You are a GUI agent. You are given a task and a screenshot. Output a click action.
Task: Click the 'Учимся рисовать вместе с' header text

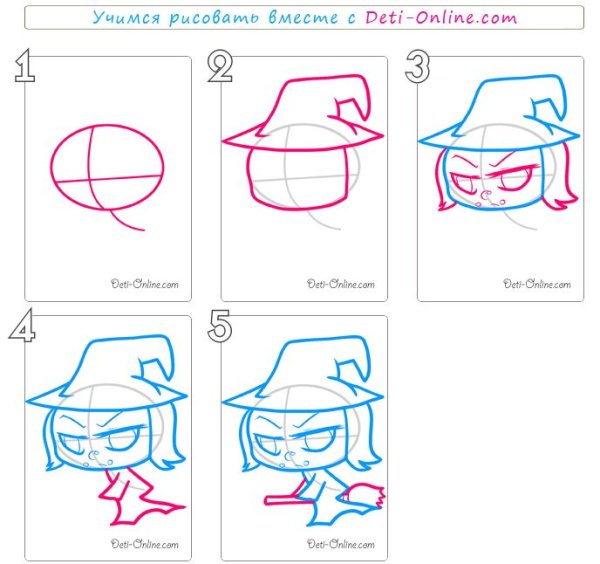pos(224,17)
